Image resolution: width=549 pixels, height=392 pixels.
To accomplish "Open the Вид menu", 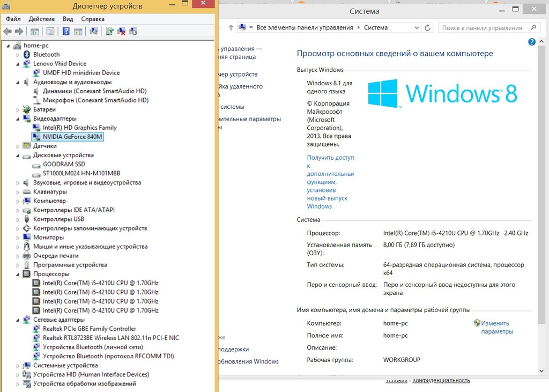I will (x=68, y=19).
